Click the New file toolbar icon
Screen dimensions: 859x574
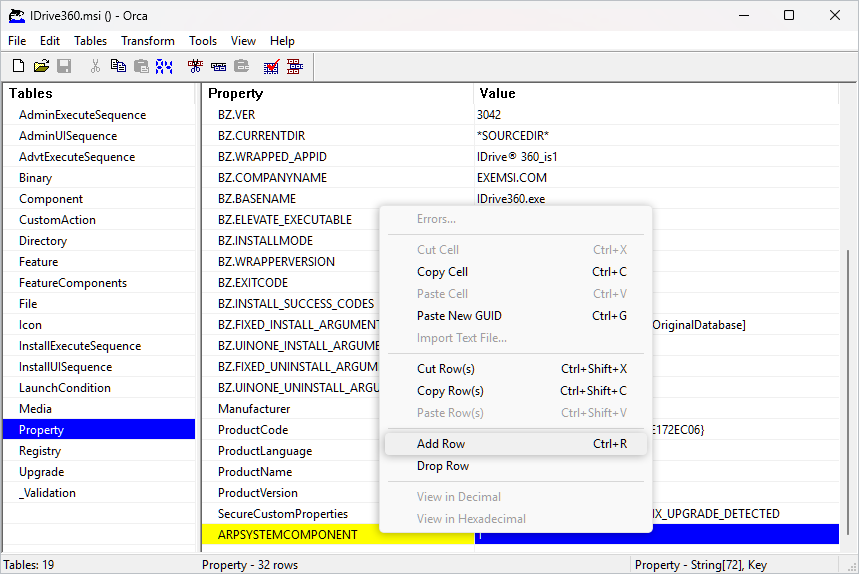coord(18,66)
